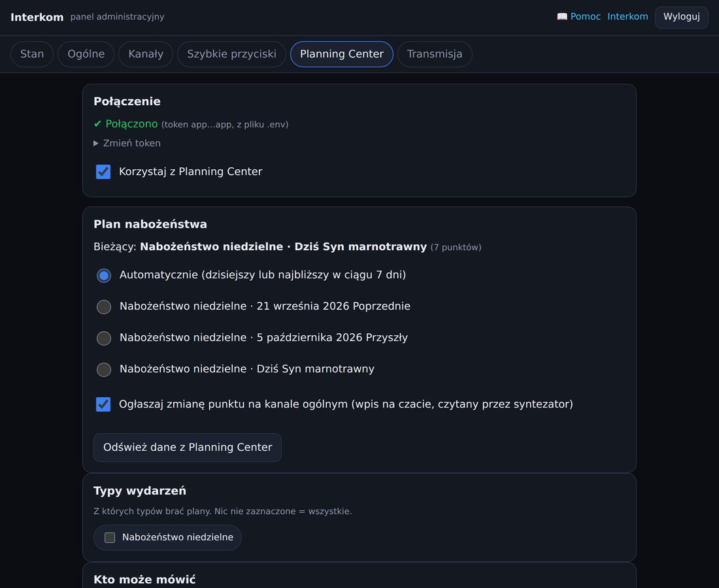Click the Kto może mówić heading

point(144,580)
